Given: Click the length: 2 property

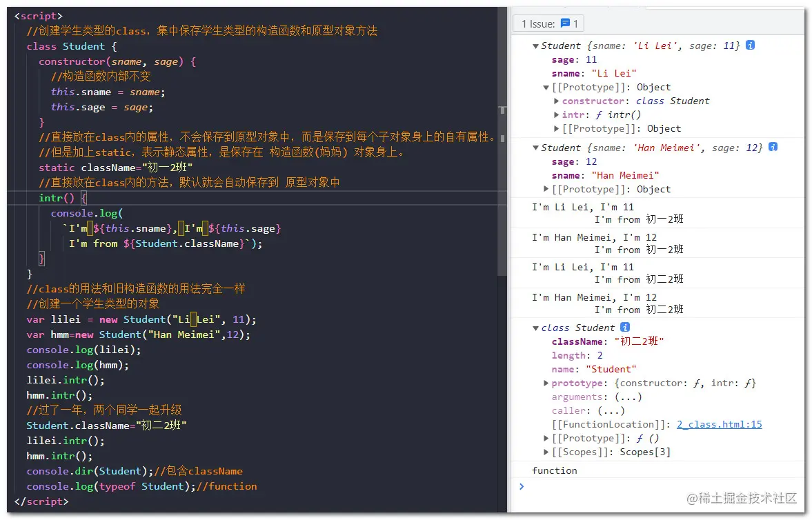Looking at the screenshot, I should click(x=577, y=355).
